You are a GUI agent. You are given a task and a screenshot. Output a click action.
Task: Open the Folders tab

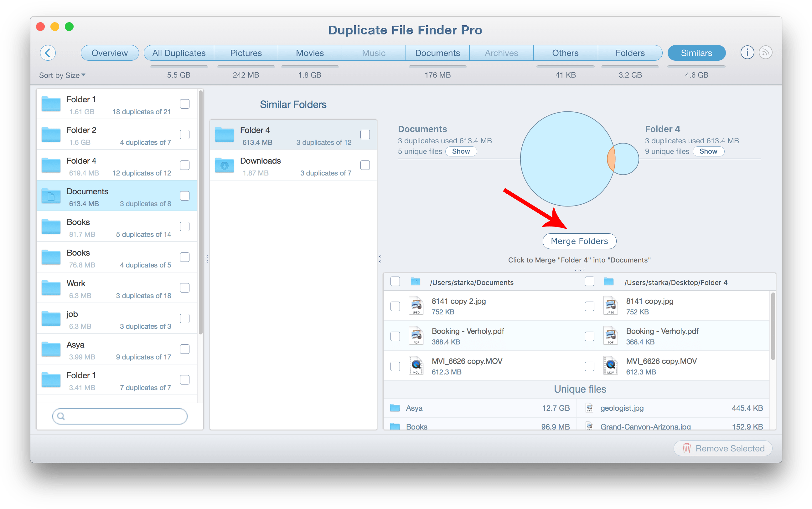click(x=630, y=53)
